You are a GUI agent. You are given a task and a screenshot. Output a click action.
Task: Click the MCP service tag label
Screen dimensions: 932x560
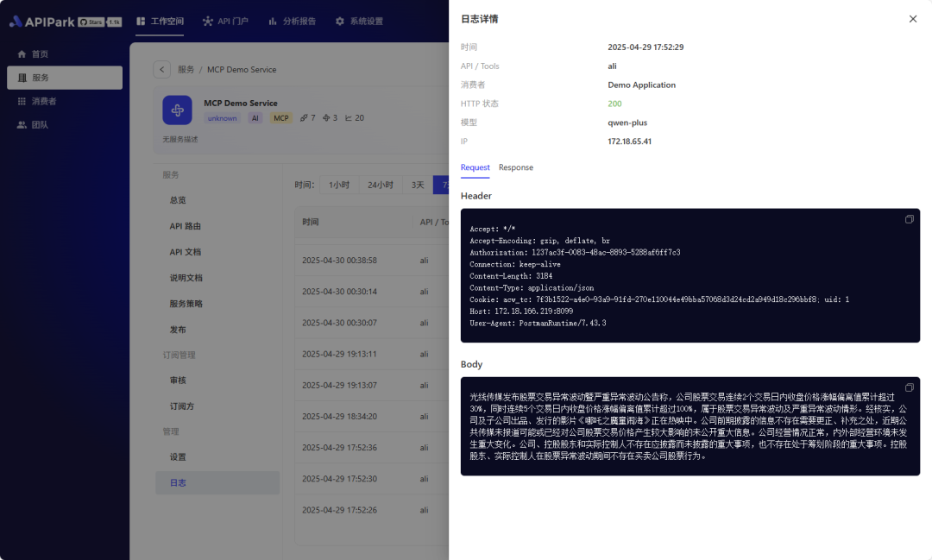click(x=280, y=117)
